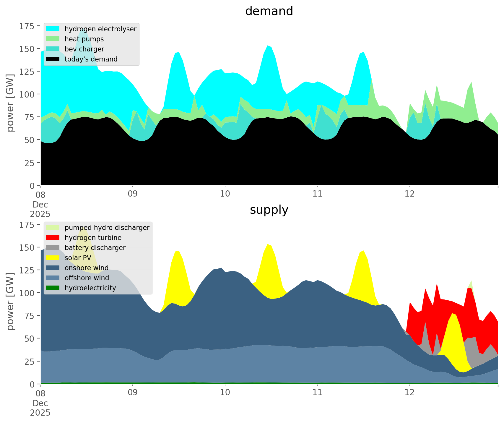Click the supply chart's 'power [GW]' axis label

[10, 302]
